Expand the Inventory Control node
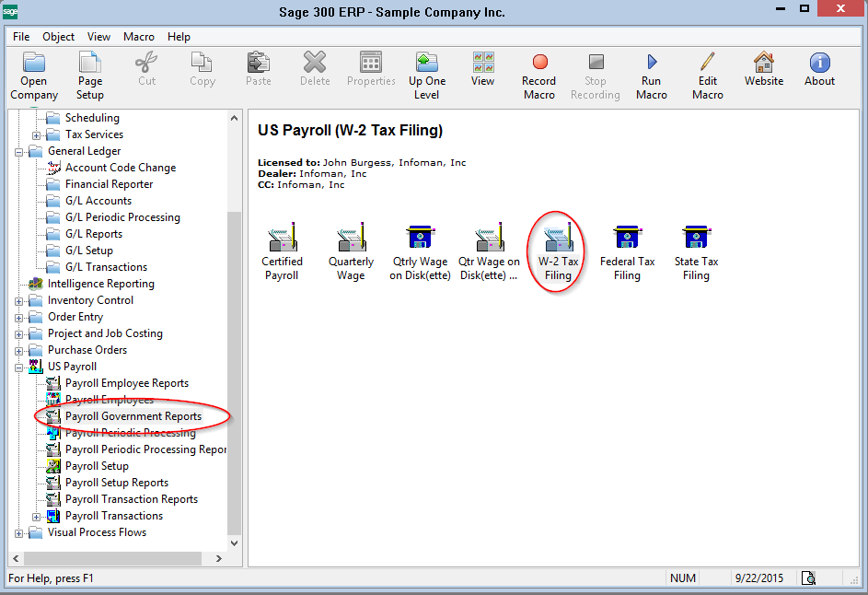Image resolution: width=868 pixels, height=595 pixels. tap(18, 301)
